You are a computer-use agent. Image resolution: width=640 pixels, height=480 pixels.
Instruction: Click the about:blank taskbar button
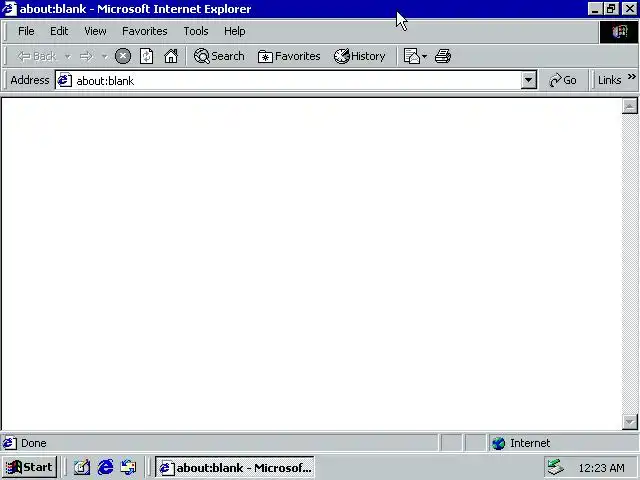pyautogui.click(x=235, y=467)
